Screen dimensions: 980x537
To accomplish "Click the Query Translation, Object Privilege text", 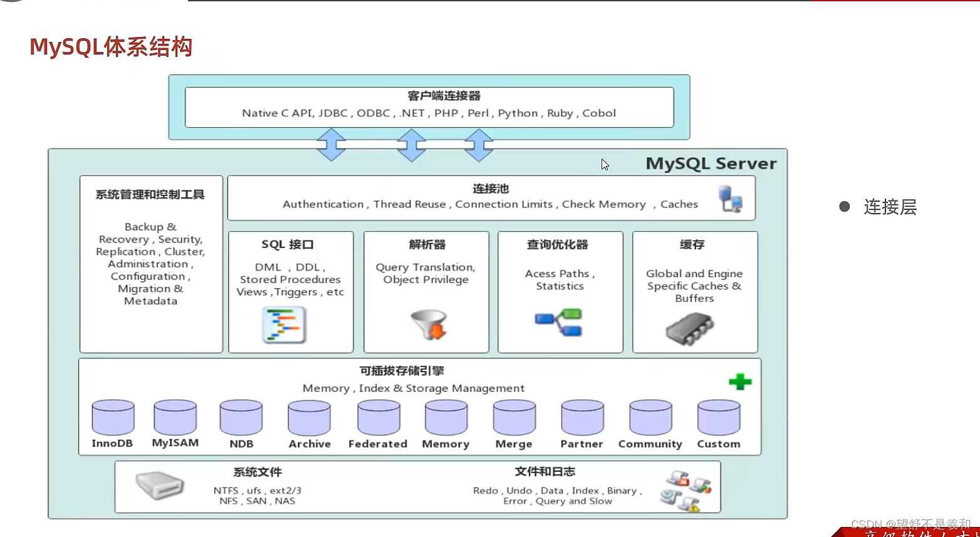I will (x=426, y=273).
